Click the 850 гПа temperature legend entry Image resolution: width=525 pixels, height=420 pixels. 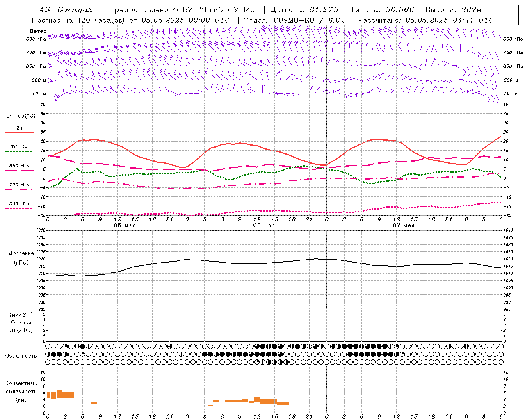[19, 166]
